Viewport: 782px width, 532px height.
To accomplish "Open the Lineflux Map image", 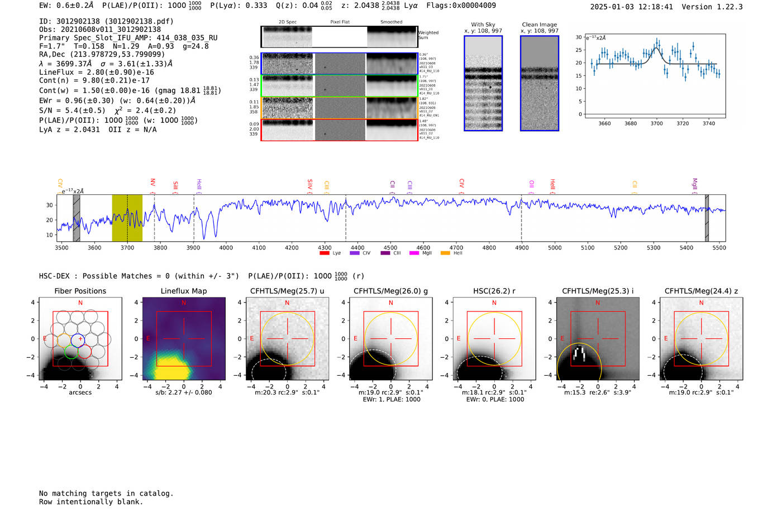I will click(184, 338).
